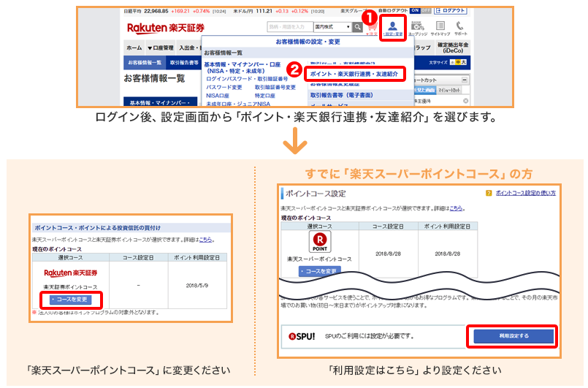The width and height of the screenshot is (588, 388).
Task: Open ポイントコース設定の使い方 link
Action: click(x=525, y=193)
